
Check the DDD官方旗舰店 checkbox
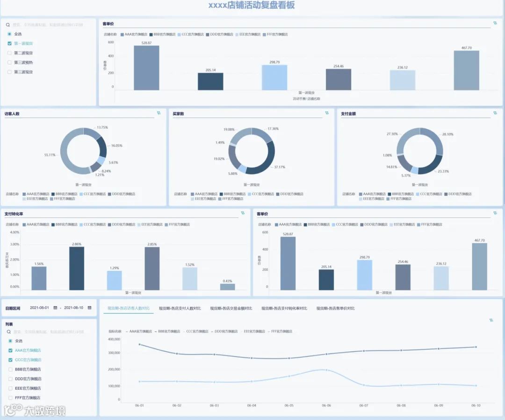[10, 379]
